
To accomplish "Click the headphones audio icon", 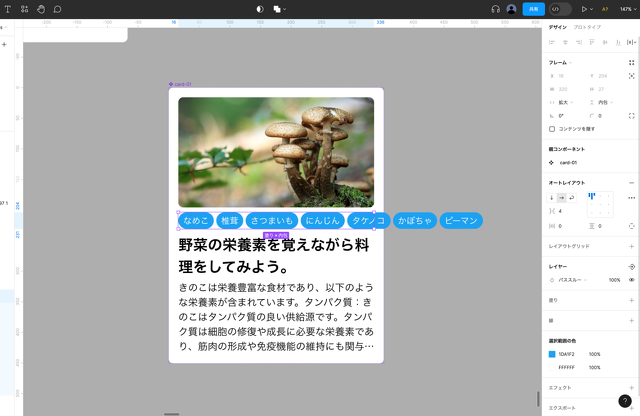I will point(495,9).
